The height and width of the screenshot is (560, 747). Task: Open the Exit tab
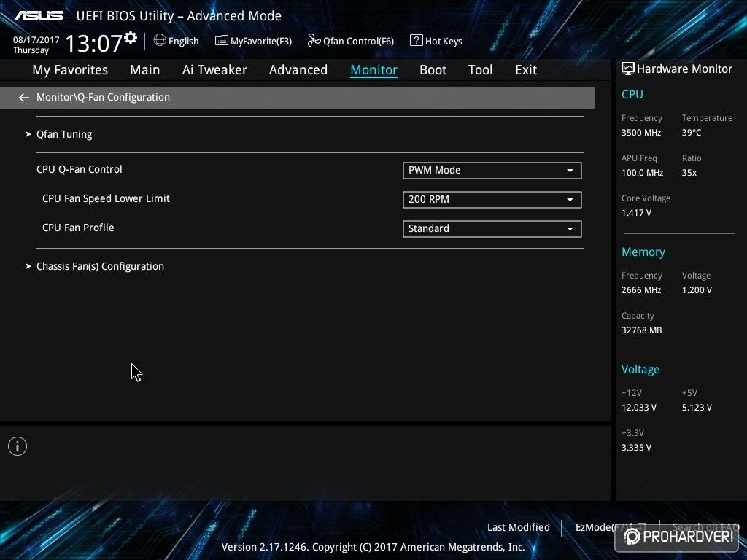(x=526, y=70)
